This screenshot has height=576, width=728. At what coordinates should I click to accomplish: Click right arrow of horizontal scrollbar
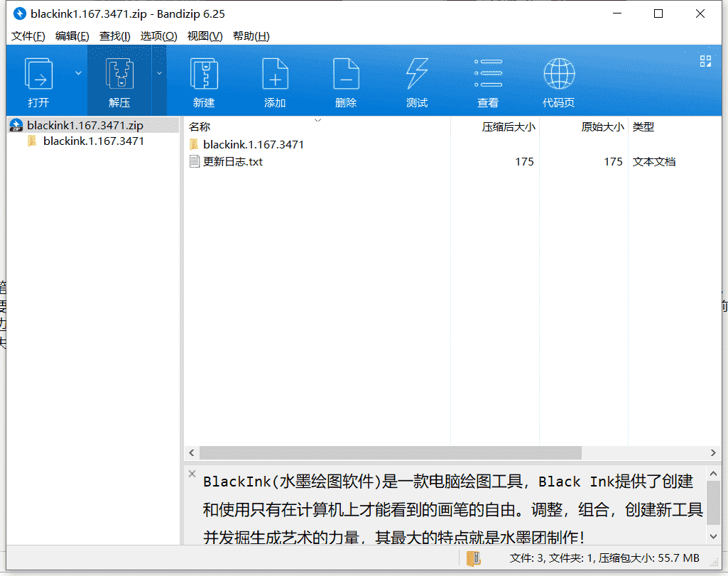tap(714, 452)
